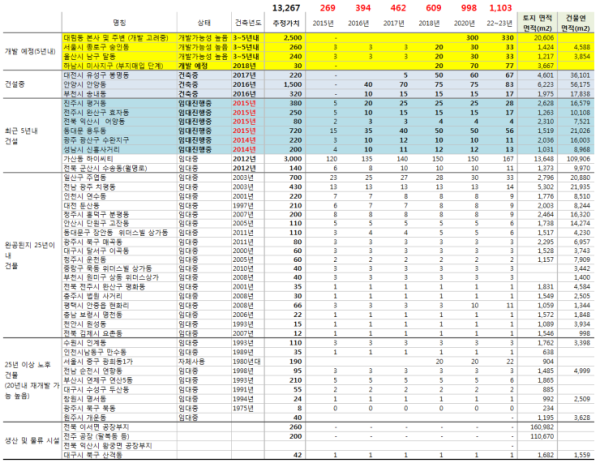Viewport: 600px width, 463px height.
Task: Select the 안양시 안양동 cell
Action: pyautogui.click(x=85, y=84)
